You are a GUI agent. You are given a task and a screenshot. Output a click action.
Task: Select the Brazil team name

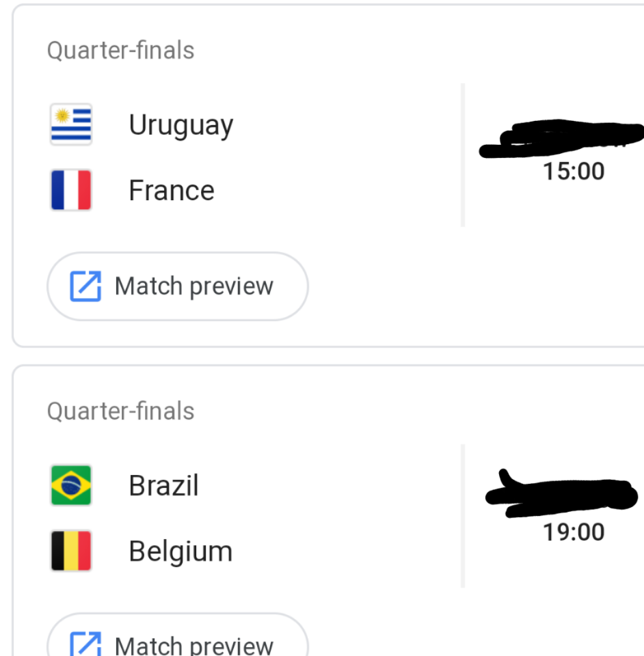point(164,487)
